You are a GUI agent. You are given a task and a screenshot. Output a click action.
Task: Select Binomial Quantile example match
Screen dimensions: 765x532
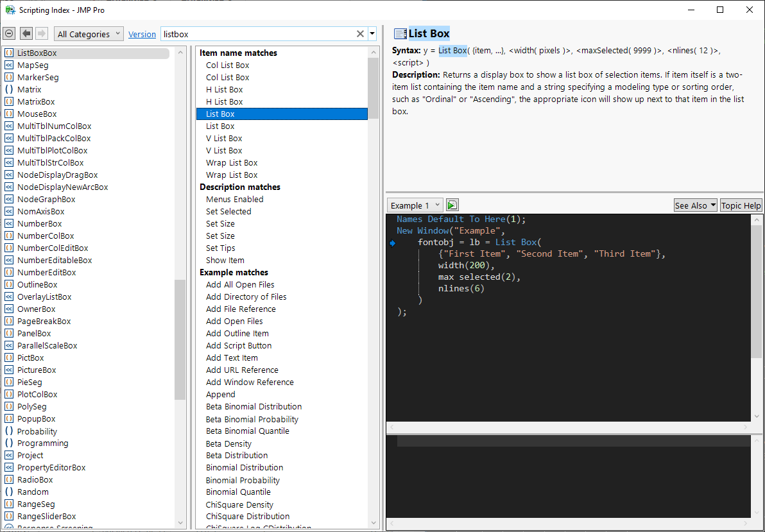coord(238,492)
